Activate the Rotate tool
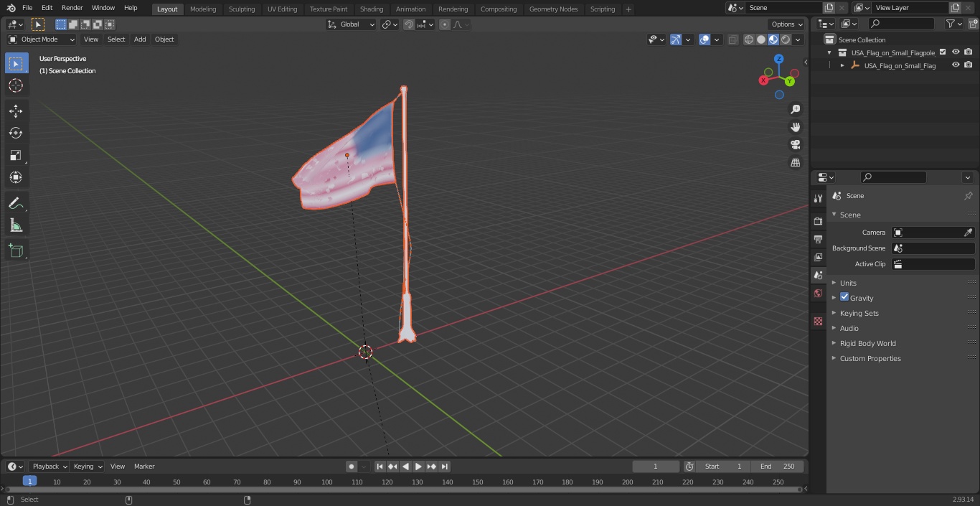The image size is (980, 506). (16, 133)
